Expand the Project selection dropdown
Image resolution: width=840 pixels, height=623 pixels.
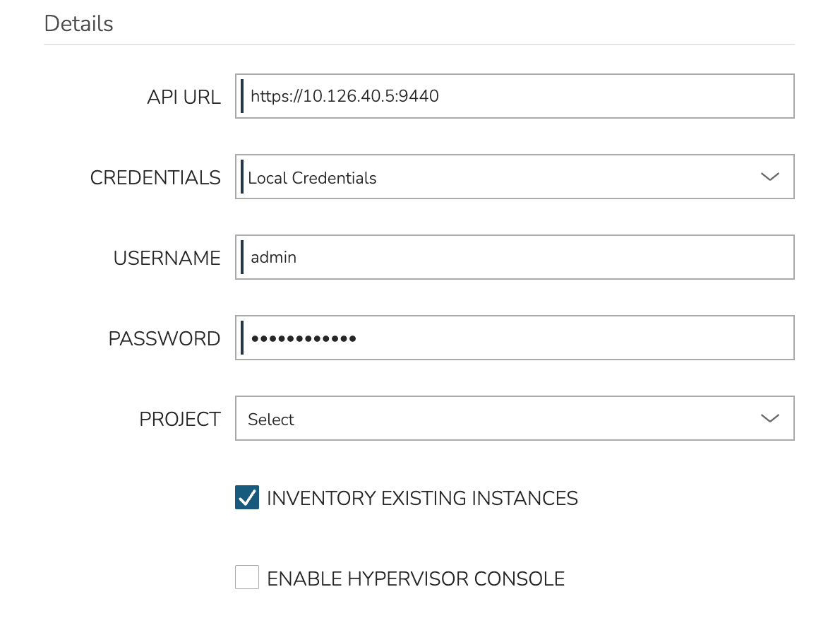point(494,418)
